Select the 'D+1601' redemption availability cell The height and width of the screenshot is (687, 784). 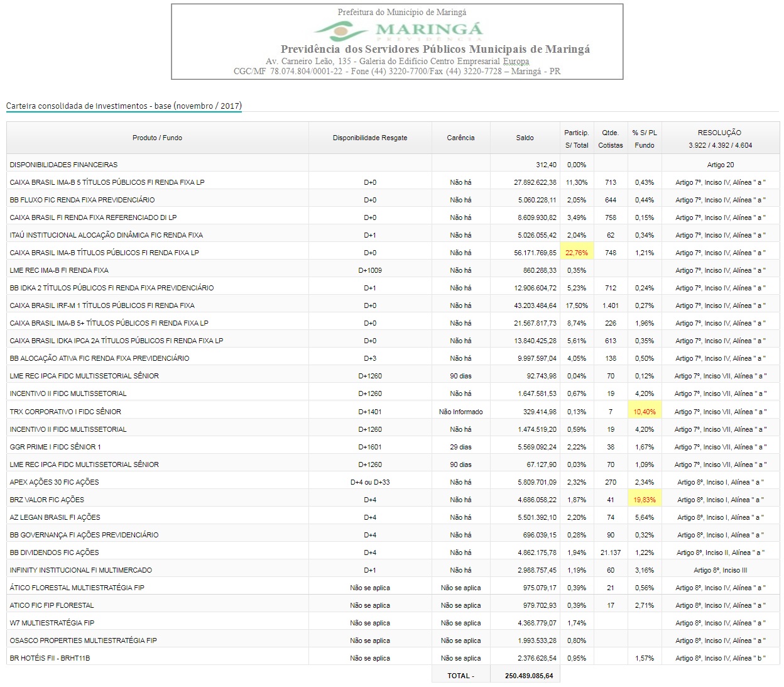370,447
